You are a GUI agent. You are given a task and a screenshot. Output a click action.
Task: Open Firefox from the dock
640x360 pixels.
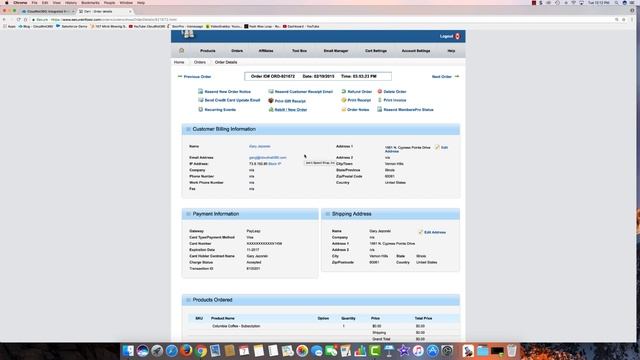pyautogui.click(x=186, y=351)
